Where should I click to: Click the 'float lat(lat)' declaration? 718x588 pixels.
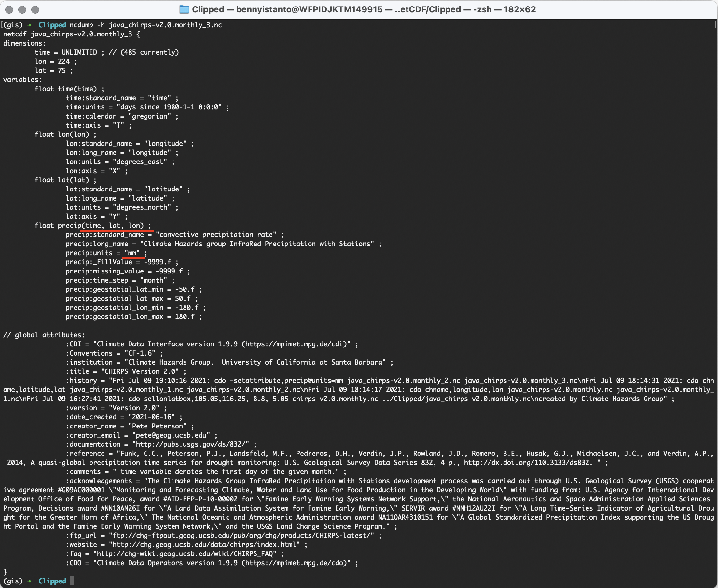pyautogui.click(x=65, y=180)
